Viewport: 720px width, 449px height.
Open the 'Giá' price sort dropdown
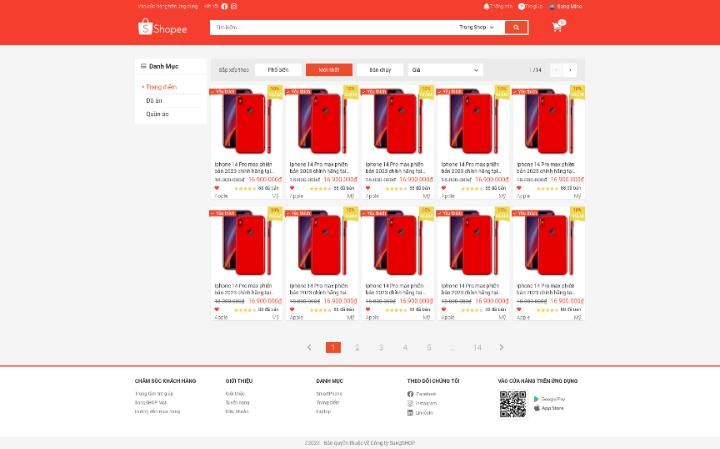coord(445,70)
